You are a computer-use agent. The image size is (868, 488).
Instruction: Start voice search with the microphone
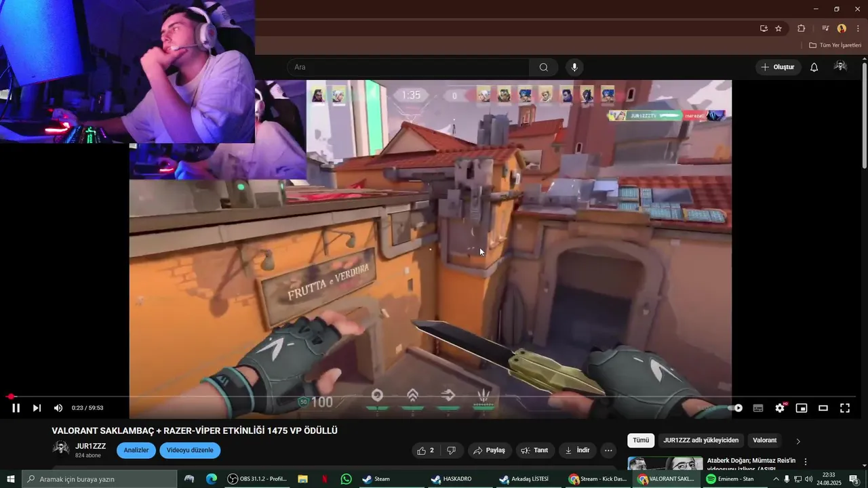tap(574, 67)
